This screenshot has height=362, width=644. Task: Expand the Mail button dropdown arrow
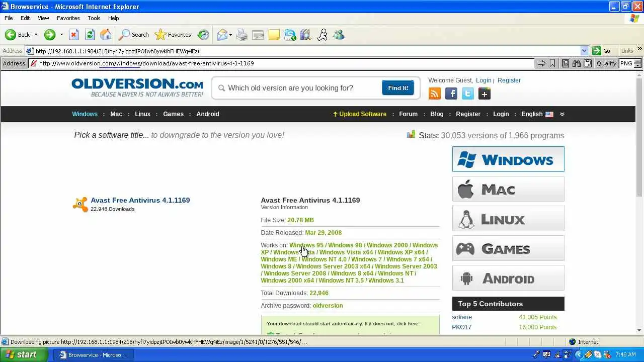tap(230, 35)
